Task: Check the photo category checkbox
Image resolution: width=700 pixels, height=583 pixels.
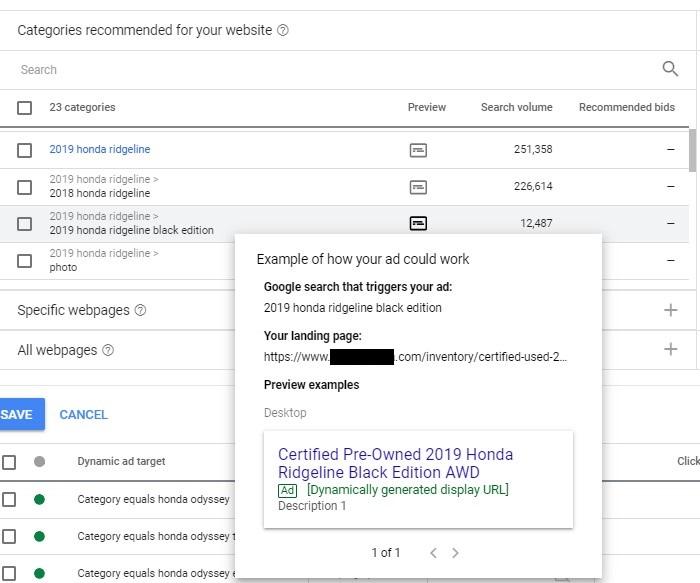Action: tap(25, 261)
